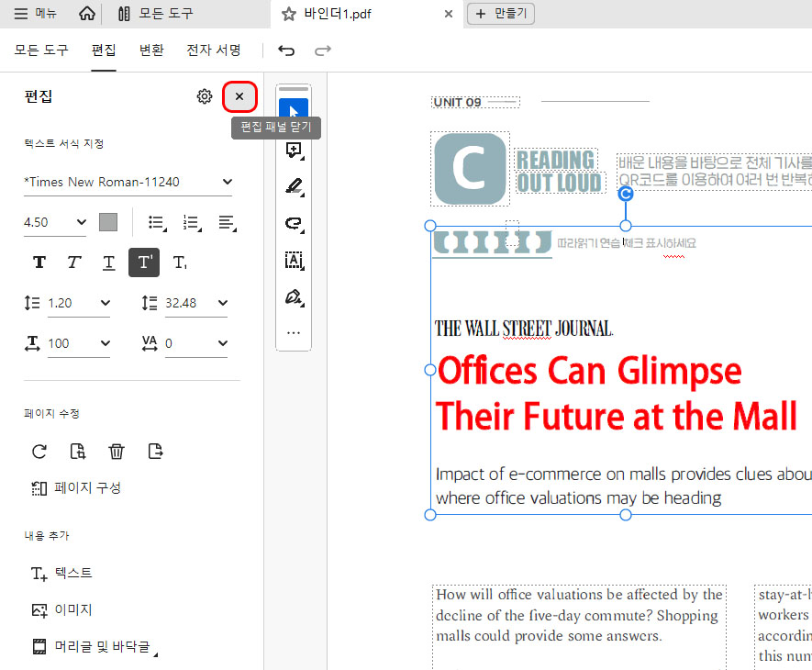Add 텍스트 to the page
The height and width of the screenshot is (670, 812).
(61, 573)
